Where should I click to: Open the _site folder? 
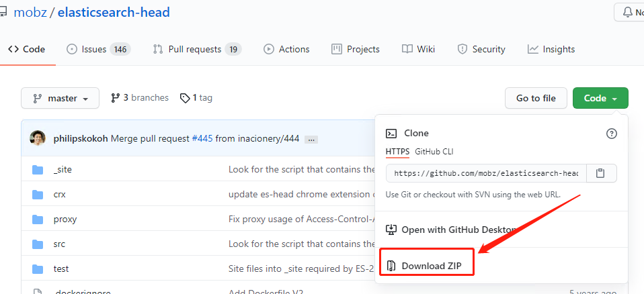63,169
